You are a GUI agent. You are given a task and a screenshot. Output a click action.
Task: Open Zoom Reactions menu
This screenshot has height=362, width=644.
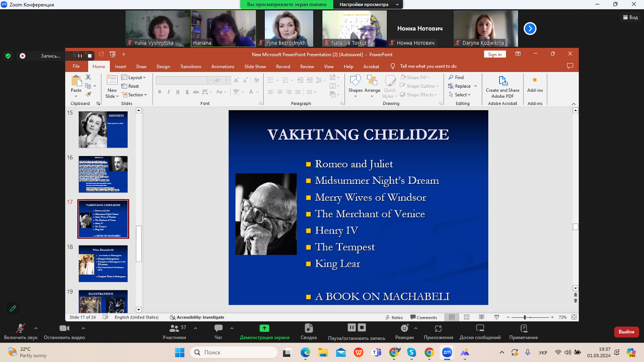404,331
